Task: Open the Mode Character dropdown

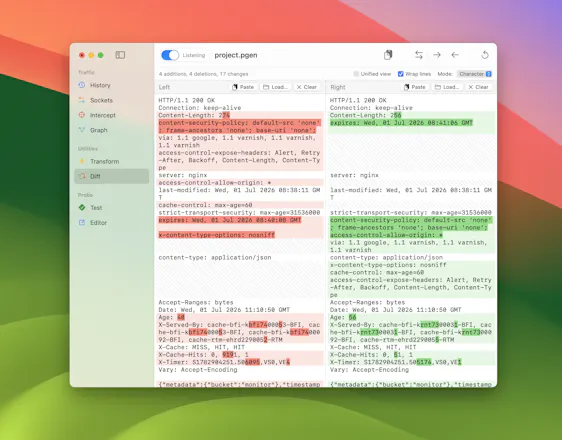Action: point(475,74)
